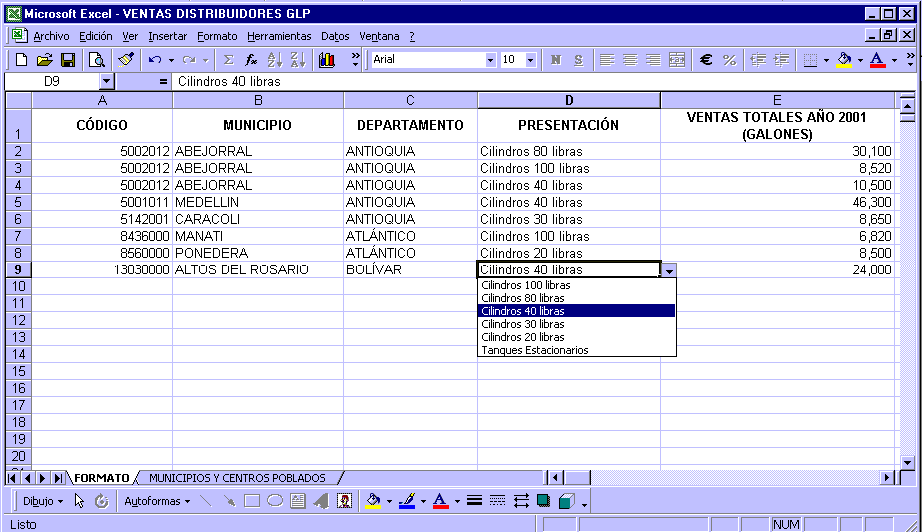Click the AutoSum sigma icon
This screenshot has width=922, height=532.
[229, 60]
